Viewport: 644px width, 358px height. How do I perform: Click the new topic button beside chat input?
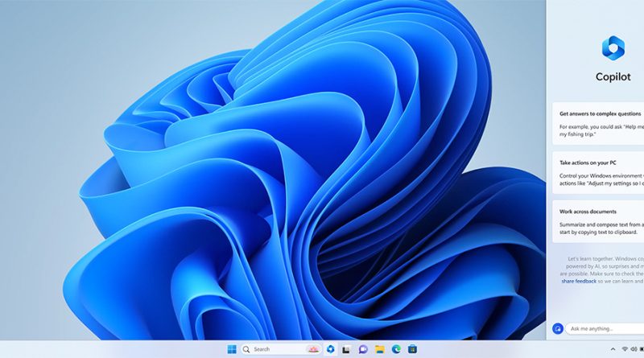click(558, 328)
